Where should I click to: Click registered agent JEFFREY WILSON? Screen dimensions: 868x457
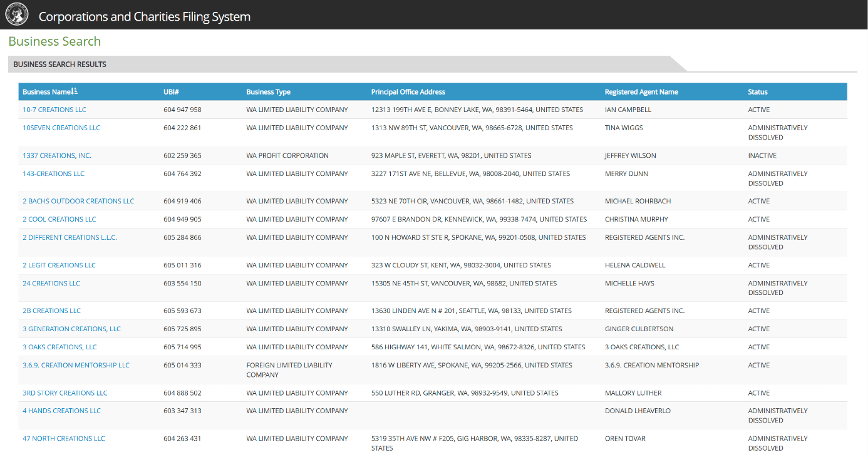[x=631, y=155]
